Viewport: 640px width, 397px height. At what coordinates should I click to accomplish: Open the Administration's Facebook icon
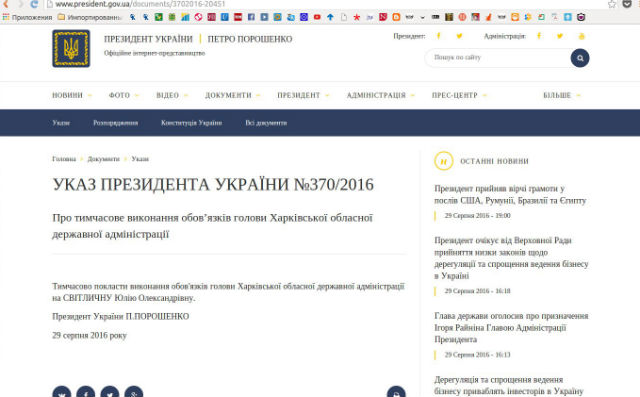coord(539,36)
